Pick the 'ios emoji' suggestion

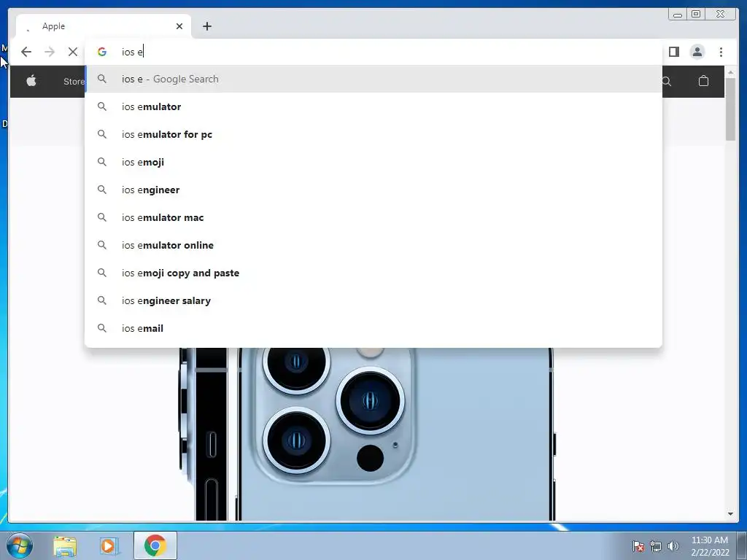pyautogui.click(x=373, y=162)
